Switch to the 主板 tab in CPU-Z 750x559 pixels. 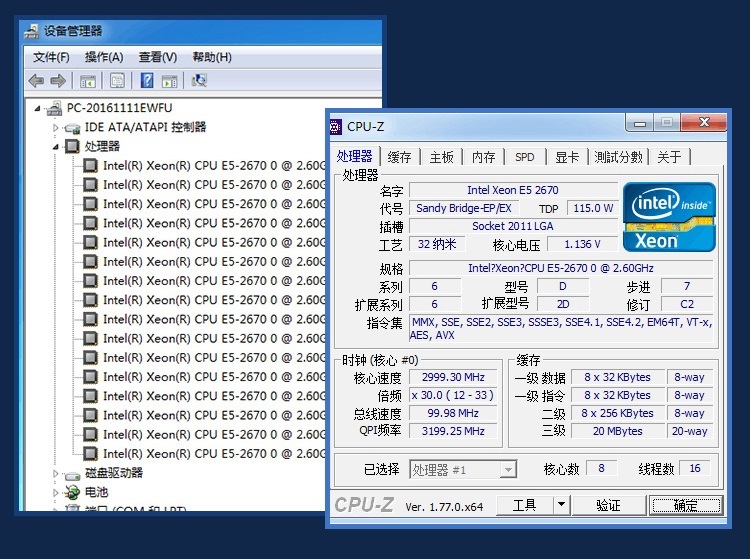pyautogui.click(x=441, y=157)
